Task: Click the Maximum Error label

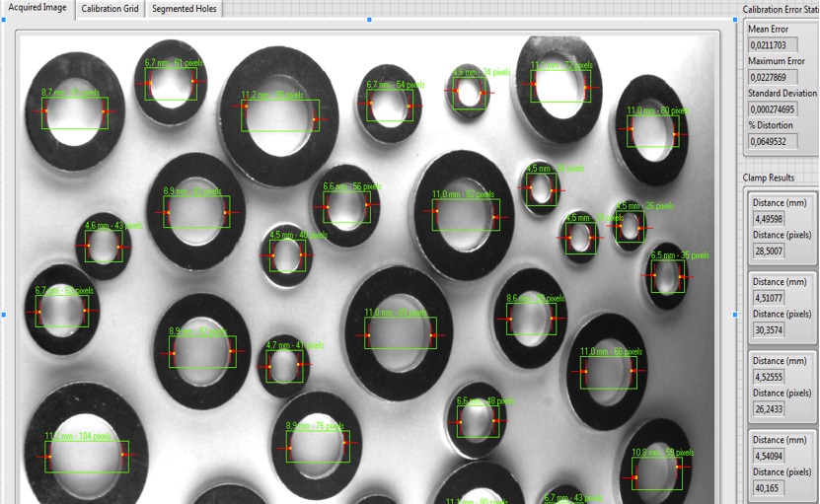Action: click(x=776, y=61)
